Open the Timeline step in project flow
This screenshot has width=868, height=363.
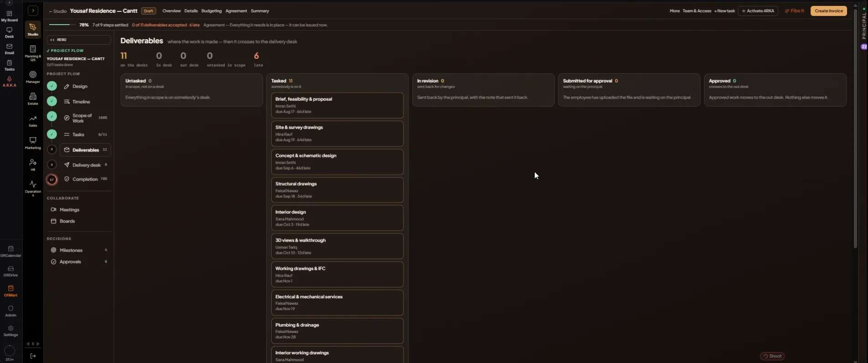[81, 102]
